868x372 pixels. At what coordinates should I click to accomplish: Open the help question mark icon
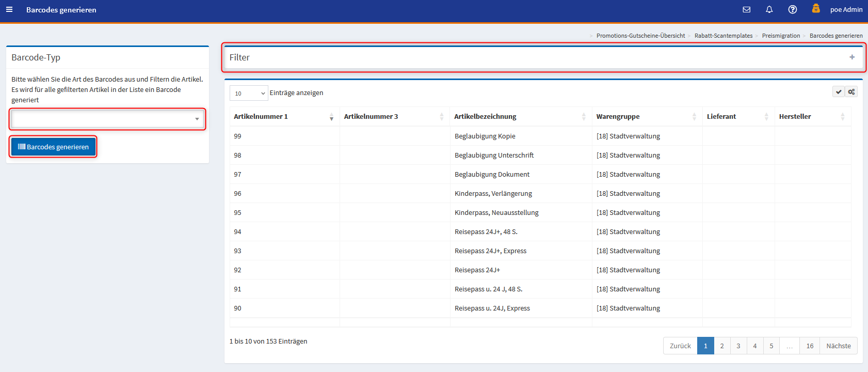point(792,9)
